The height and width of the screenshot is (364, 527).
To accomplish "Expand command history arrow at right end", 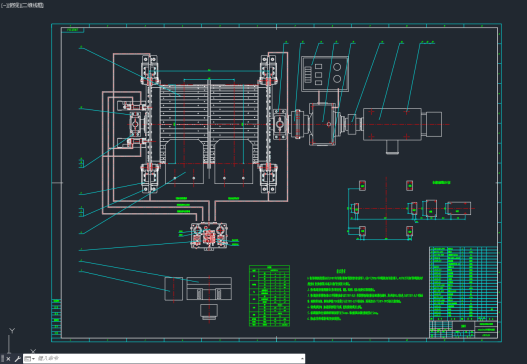I will (x=302, y=359).
